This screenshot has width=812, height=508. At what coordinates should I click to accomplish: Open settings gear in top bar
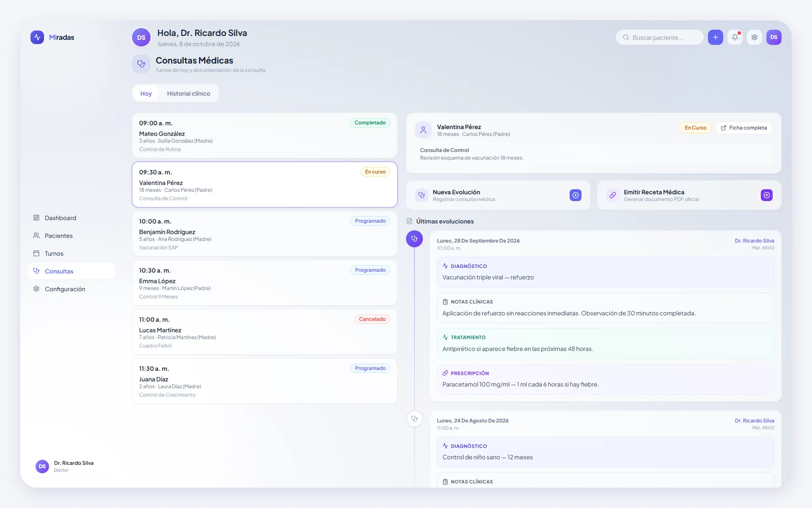click(x=754, y=37)
